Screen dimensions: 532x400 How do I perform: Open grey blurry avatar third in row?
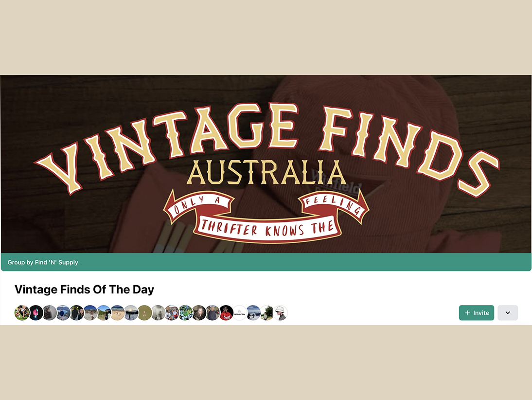tap(50, 313)
